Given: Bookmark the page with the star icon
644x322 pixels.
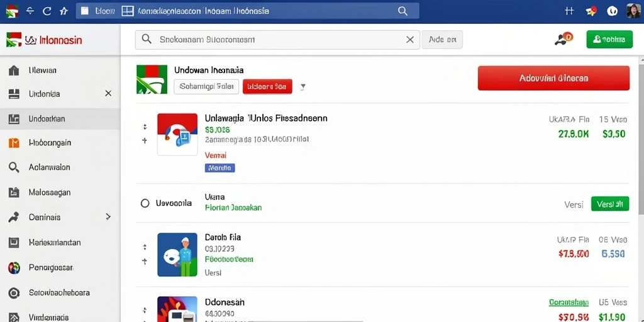Looking at the screenshot, I should click(x=64, y=11).
